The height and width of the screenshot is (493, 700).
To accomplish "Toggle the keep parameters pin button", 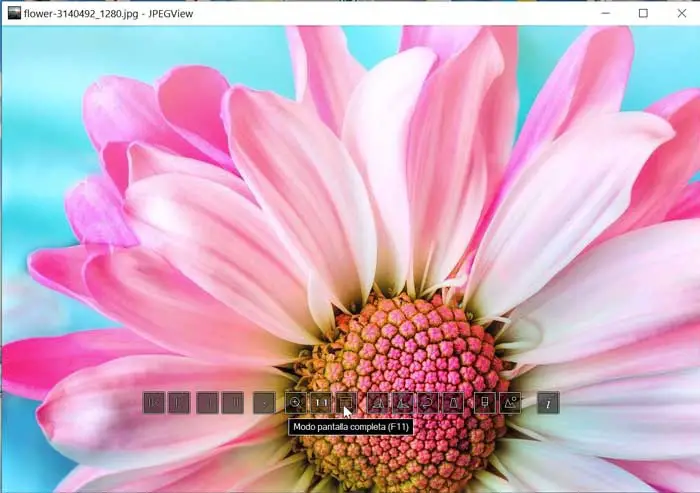I will pos(485,403).
